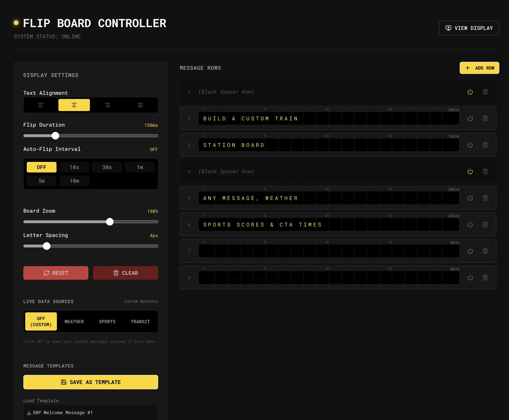Set Auto-Flip Interval to 30s

[x=107, y=167]
